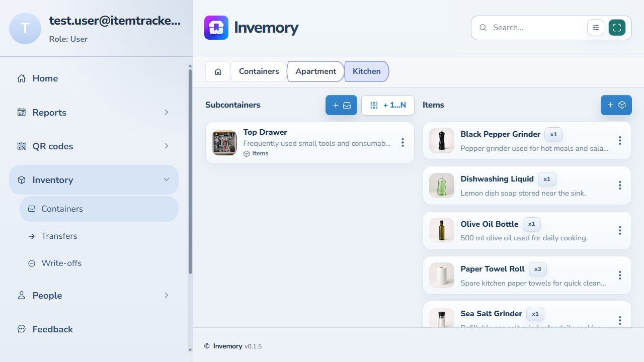The height and width of the screenshot is (362, 644).
Task: Navigate to Apartment breadcrumb
Action: (315, 71)
